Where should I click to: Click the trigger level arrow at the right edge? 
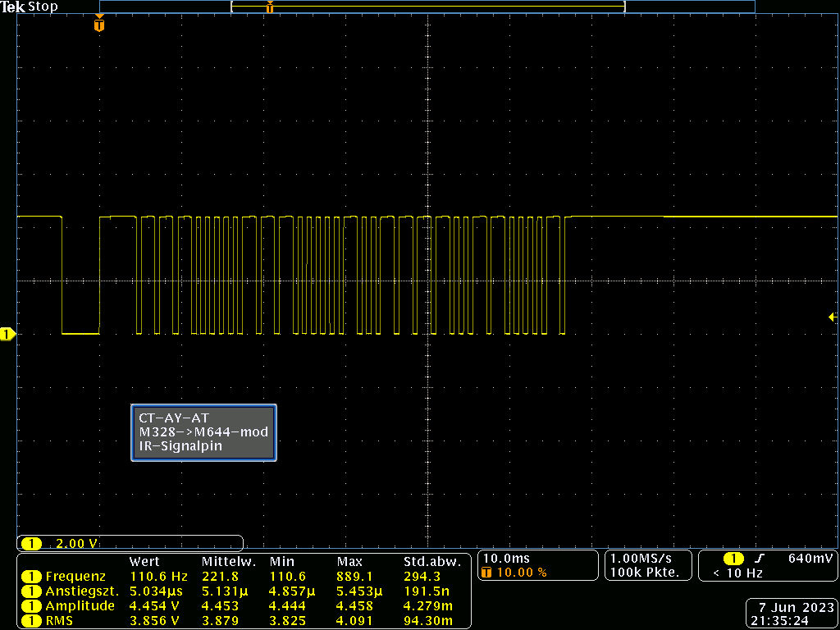tap(833, 317)
